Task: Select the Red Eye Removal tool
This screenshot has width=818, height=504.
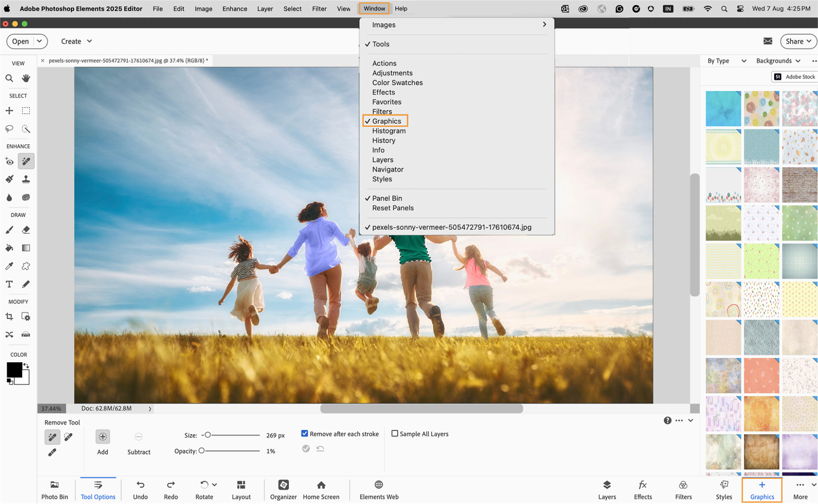Action: (9, 161)
